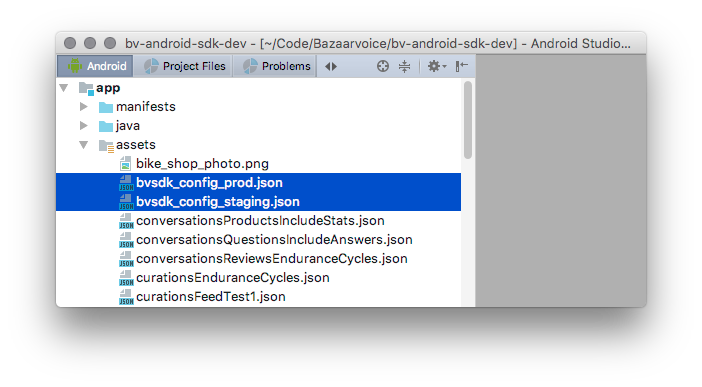Click the project tree vertical scrollbar

pos(468,120)
